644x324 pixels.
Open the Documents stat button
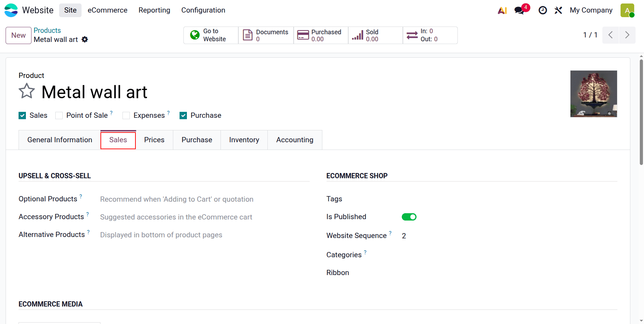(x=266, y=35)
